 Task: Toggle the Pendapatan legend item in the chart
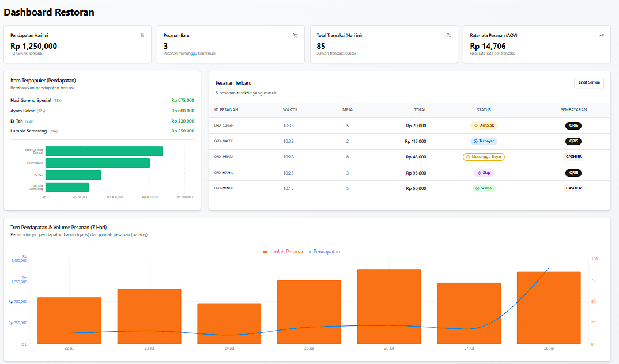tap(324, 252)
